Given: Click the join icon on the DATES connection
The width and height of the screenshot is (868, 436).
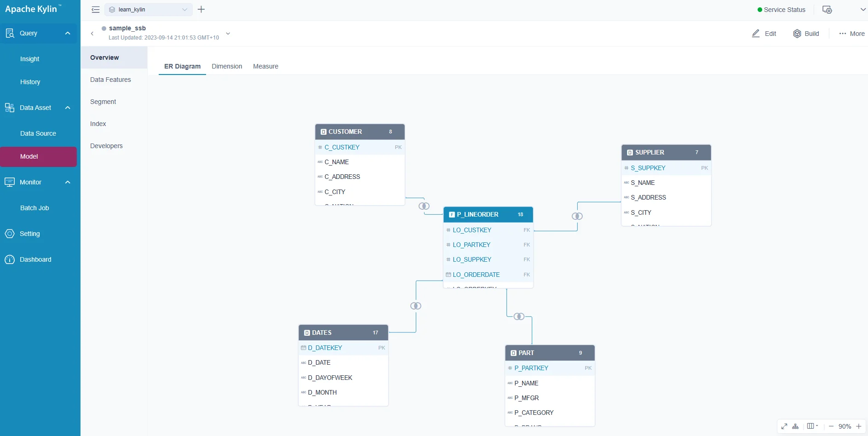Looking at the screenshot, I should [x=416, y=306].
